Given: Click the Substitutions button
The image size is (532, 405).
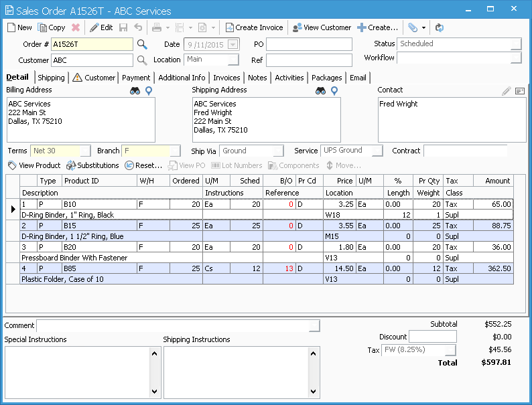Looking at the screenshot, I should point(92,165).
